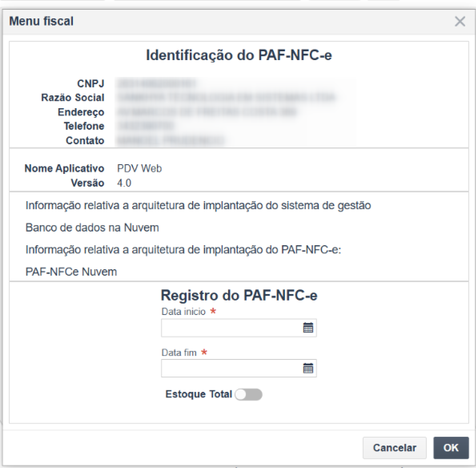Click the PAF-NFCe Nuvem text
476x468 pixels.
pyautogui.click(x=71, y=272)
